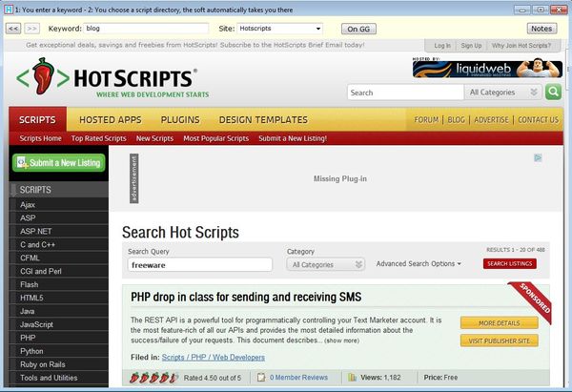This screenshot has height=392, width=572.
Task: Click the chili pepper rating icons
Action: tap(153, 378)
